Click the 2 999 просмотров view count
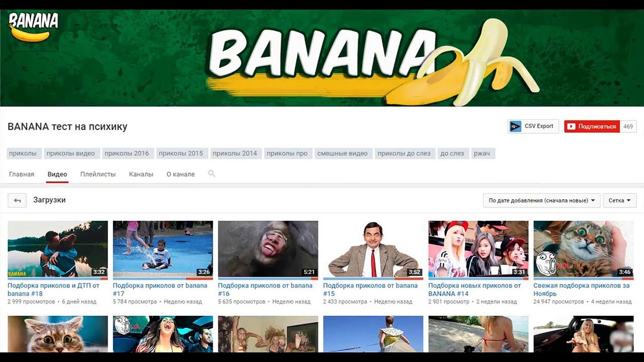This screenshot has width=644, height=362. point(31,302)
